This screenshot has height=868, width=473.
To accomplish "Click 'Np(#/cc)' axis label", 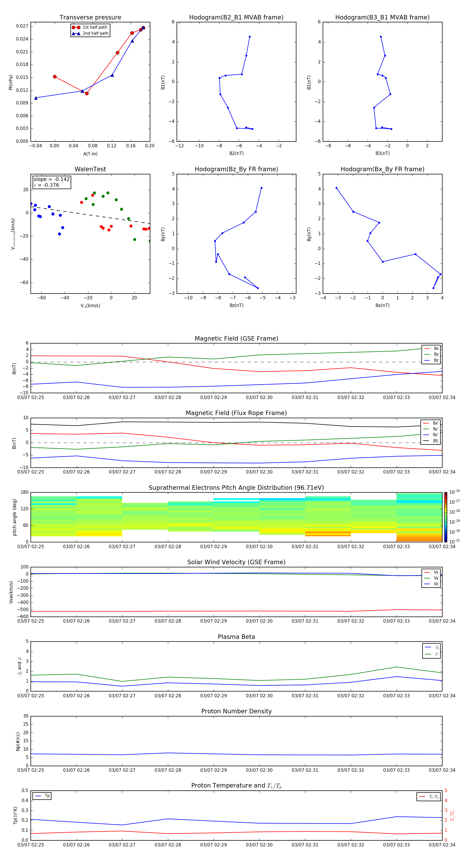I will [x=18, y=741].
